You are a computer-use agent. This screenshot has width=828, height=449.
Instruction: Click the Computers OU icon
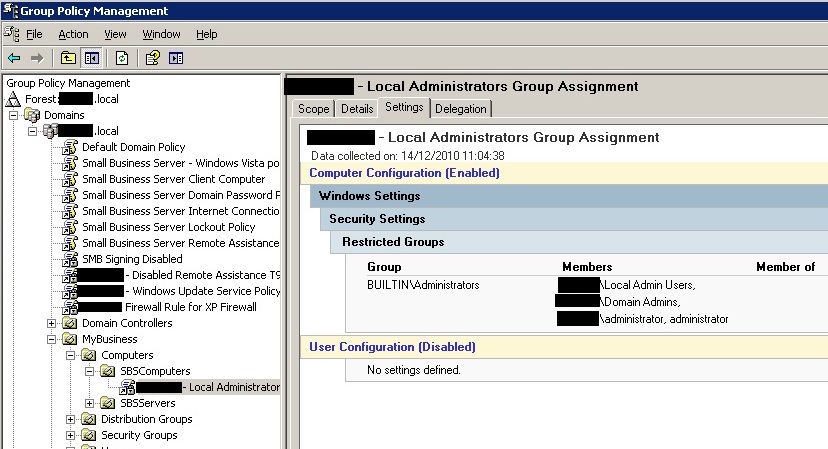pyautogui.click(x=89, y=355)
